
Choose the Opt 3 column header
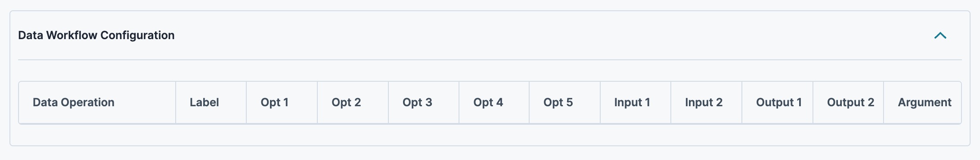[424, 102]
